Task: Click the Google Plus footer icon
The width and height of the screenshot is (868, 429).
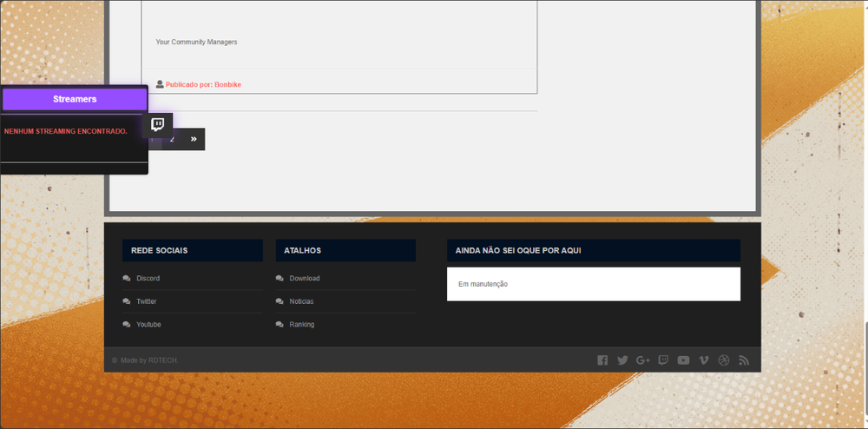Action: pyautogui.click(x=643, y=360)
